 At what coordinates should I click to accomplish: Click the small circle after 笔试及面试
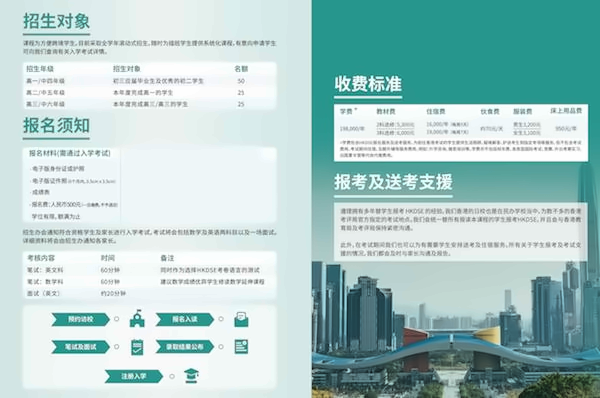click(116, 347)
